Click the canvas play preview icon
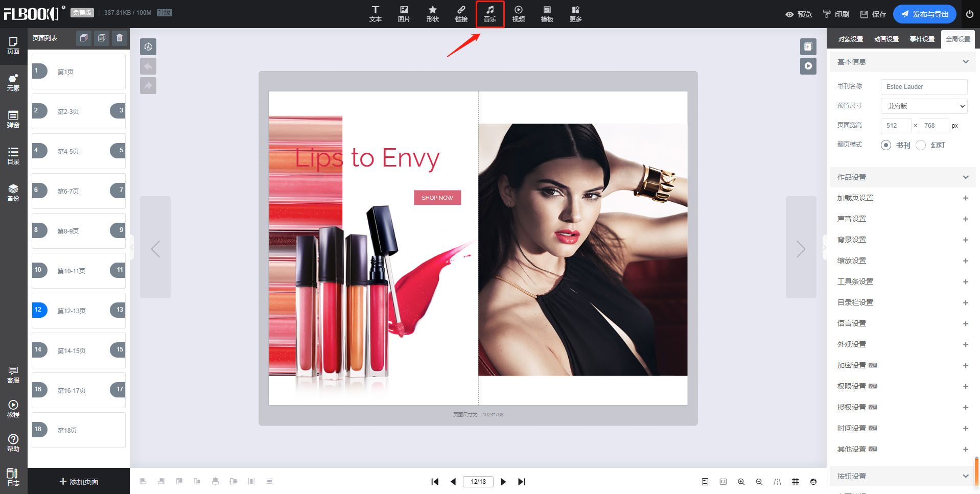The height and width of the screenshot is (494, 980). [x=808, y=66]
